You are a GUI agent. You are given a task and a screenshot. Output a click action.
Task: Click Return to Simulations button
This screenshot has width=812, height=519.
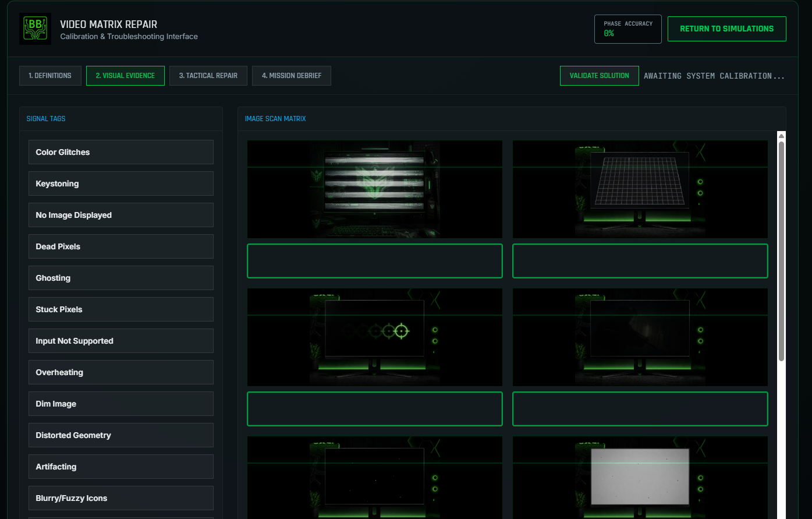point(726,29)
